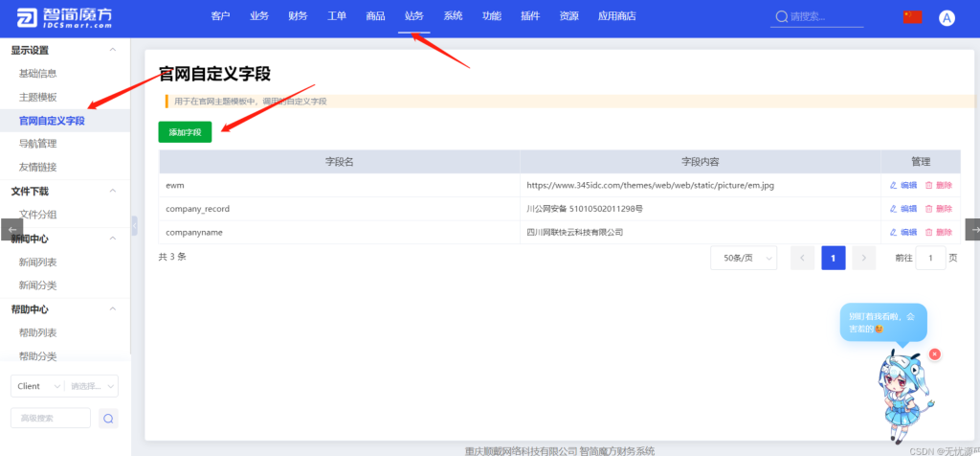The height and width of the screenshot is (456, 980).
Task: Click 添加字段 green button
Action: point(185,132)
